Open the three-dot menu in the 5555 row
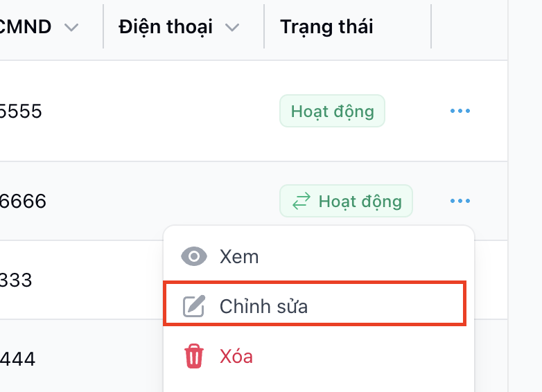This screenshot has height=392, width=542. [x=460, y=111]
